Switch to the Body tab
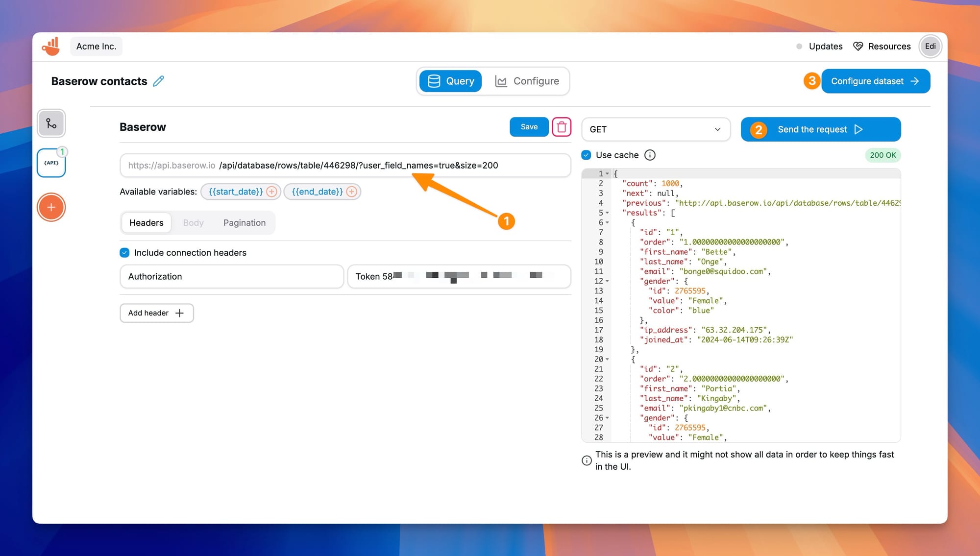The image size is (980, 556). 193,222
